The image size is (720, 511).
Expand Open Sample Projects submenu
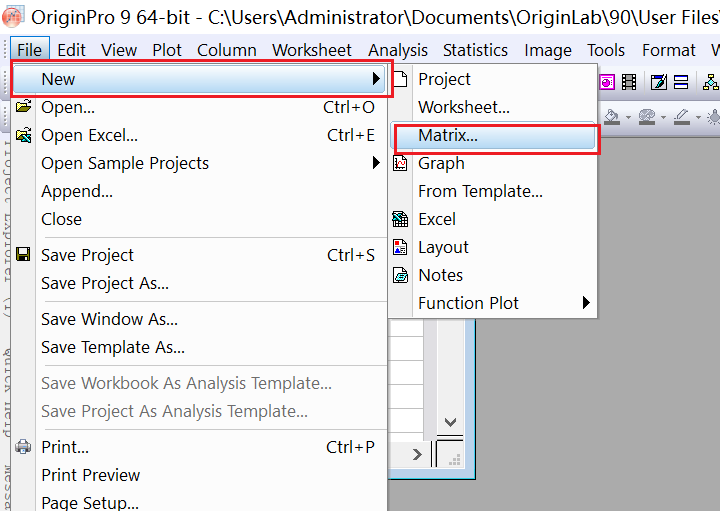tap(200, 163)
